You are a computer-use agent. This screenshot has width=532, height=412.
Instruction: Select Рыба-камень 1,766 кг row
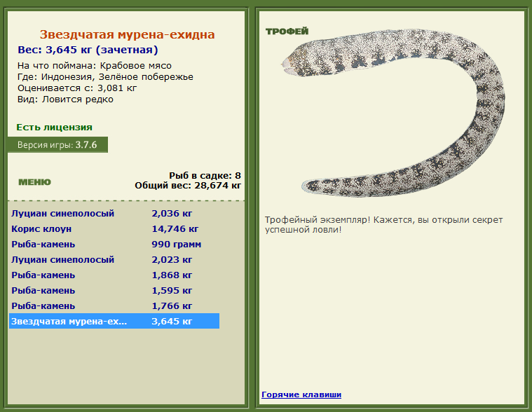click(114, 306)
